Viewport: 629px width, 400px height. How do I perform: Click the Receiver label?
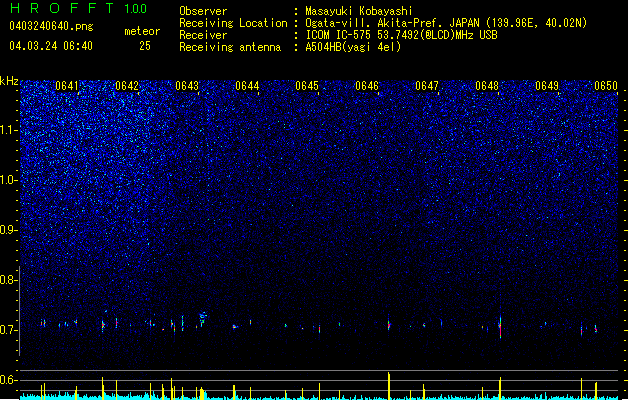click(x=203, y=35)
